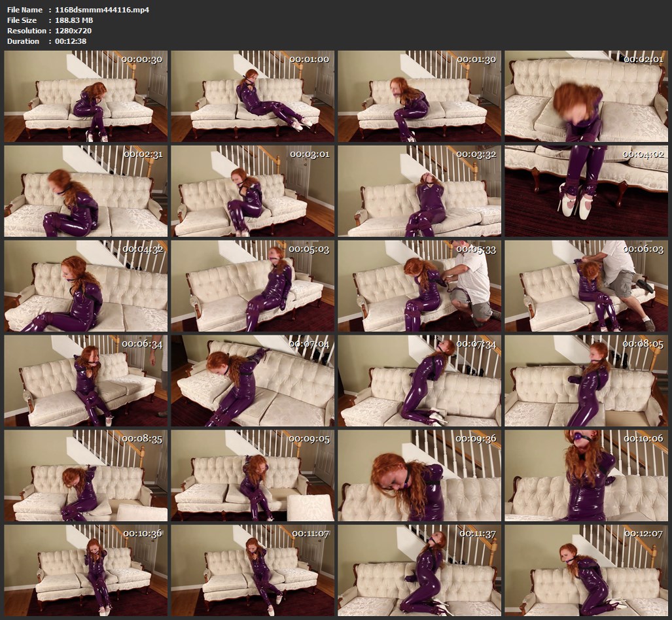This screenshot has width=672, height=620.
Task: Pick the frame stamped 00:03:32
Action: click(419, 191)
